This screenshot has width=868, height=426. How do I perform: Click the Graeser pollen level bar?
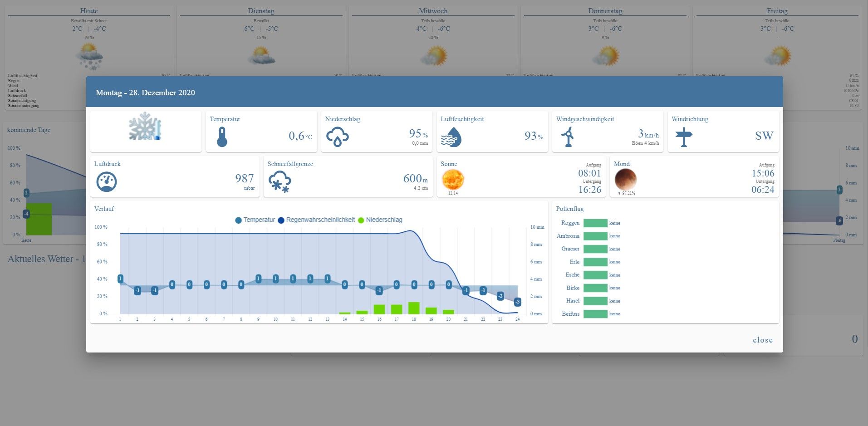point(595,249)
